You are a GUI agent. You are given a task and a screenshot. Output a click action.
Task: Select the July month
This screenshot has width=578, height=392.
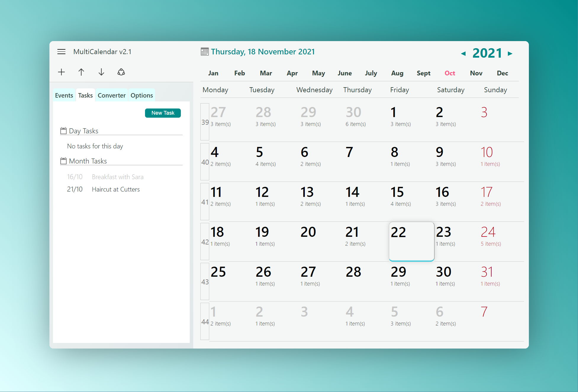coord(371,73)
